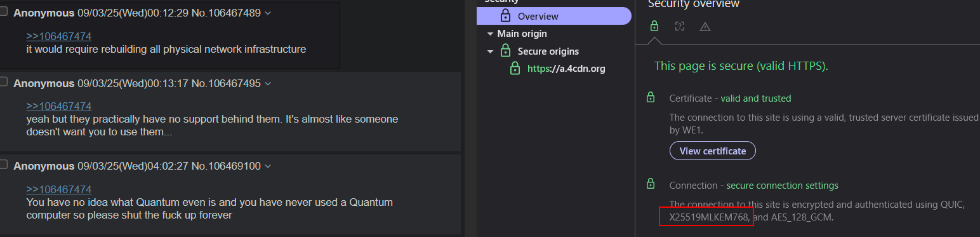Click the lock icon beside a.4cdn.org
The image size is (980, 237).
click(x=515, y=68)
